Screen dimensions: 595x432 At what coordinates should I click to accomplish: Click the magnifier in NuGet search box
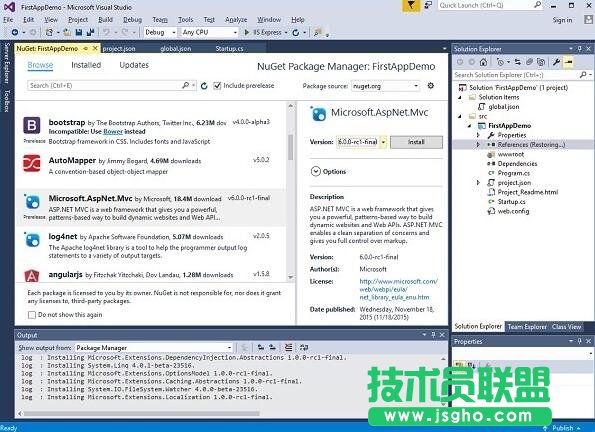[x=185, y=85]
